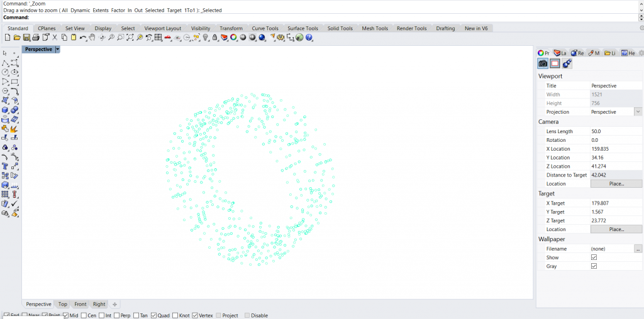Viewport: 644px width, 319px height.
Task: Open a file with the folder icon
Action: (17, 37)
